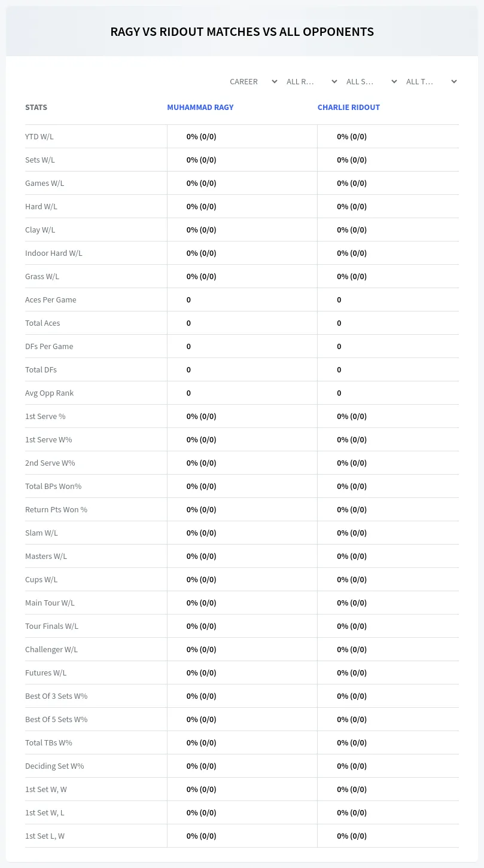Select the YTD W/L stat row label

pyautogui.click(x=39, y=136)
